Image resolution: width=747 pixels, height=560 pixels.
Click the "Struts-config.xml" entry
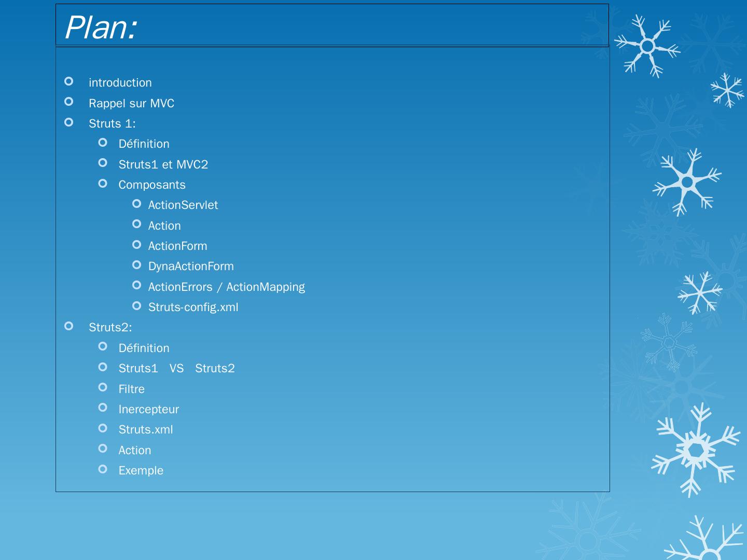click(193, 307)
